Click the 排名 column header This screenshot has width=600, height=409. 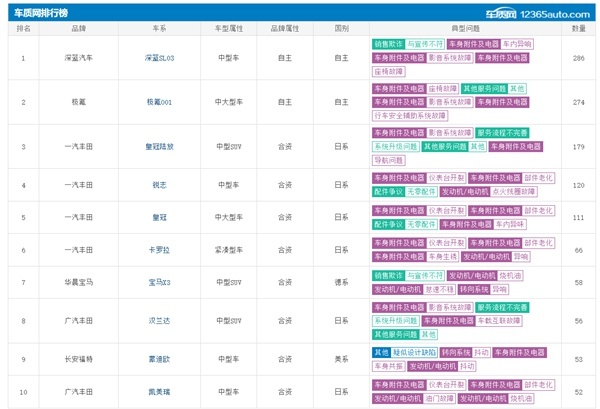pyautogui.click(x=23, y=28)
